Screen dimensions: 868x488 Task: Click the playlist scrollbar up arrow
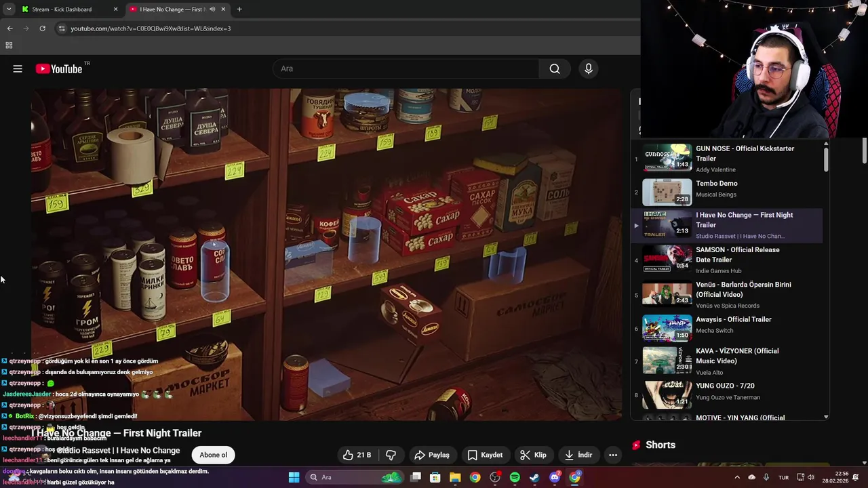tap(825, 144)
